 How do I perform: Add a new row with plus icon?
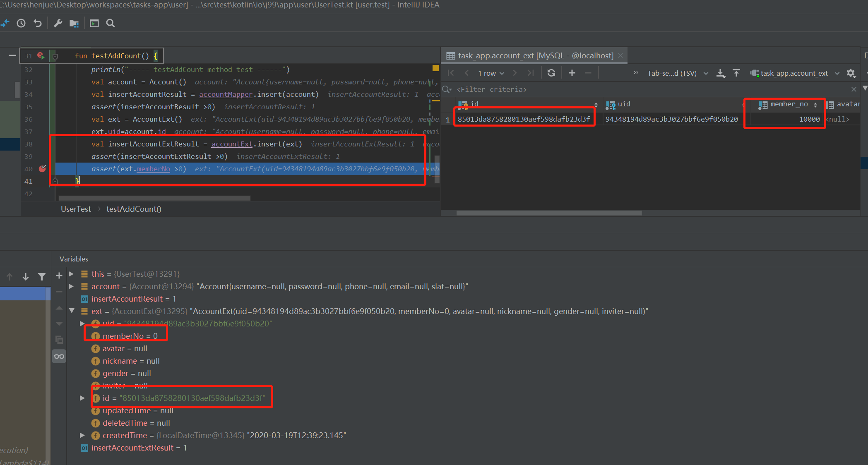click(x=572, y=73)
